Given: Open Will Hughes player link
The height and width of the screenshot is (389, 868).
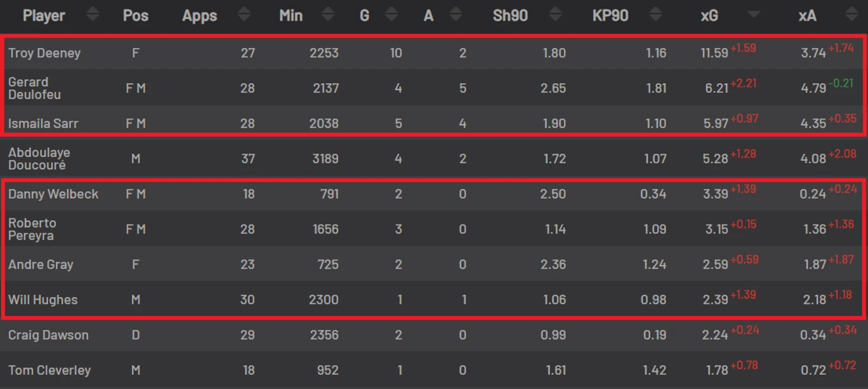Looking at the screenshot, I should [43, 299].
